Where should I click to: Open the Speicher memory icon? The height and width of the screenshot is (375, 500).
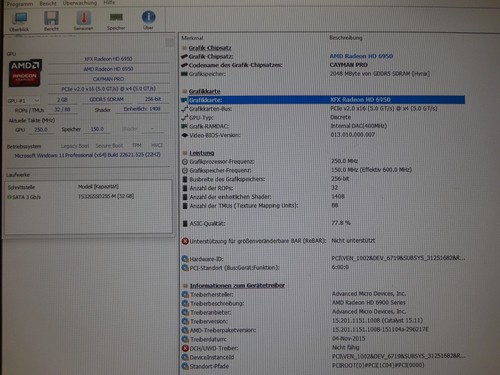pos(116,21)
